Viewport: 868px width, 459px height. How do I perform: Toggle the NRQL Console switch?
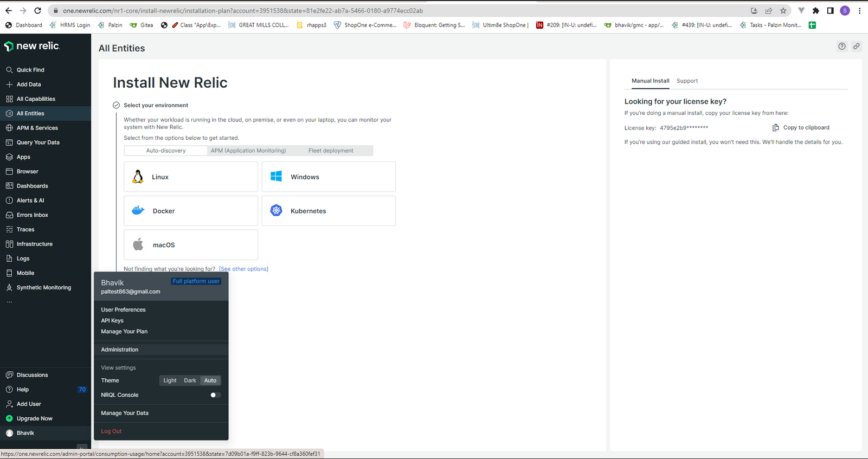click(x=215, y=395)
